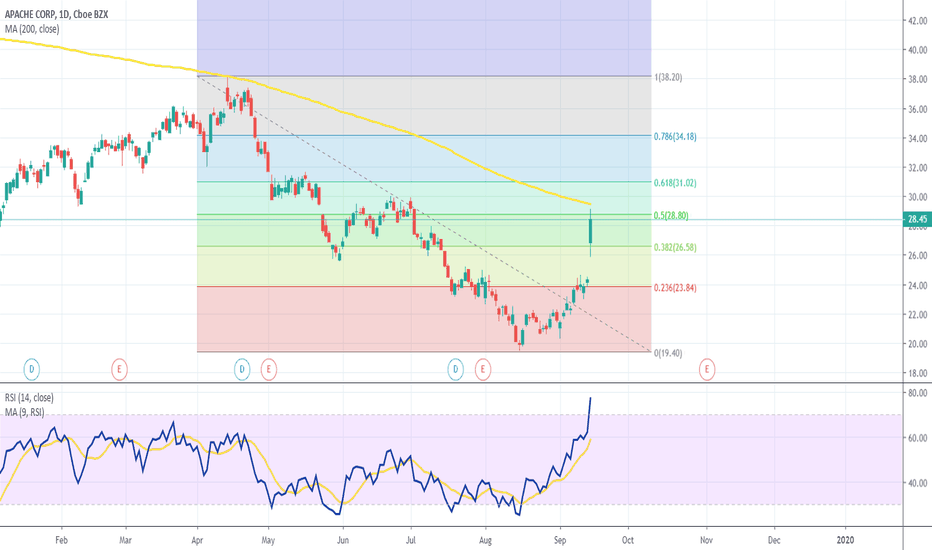
Task: Click 42.00 on the price scale
Action: click(918, 21)
